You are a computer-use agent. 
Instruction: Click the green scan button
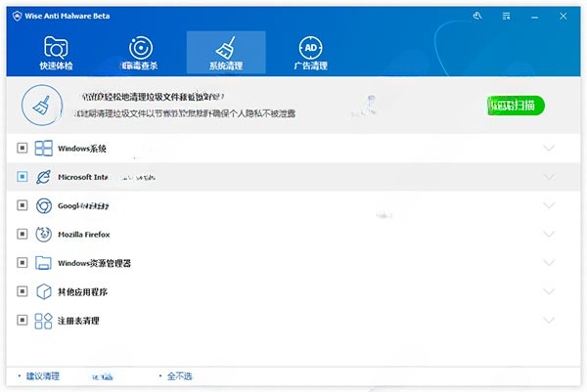coord(516,106)
